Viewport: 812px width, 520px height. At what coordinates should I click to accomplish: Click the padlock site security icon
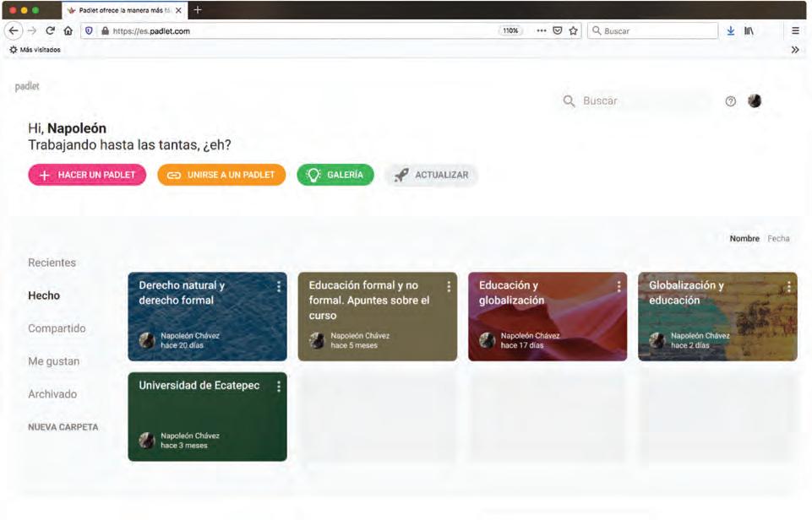105,30
